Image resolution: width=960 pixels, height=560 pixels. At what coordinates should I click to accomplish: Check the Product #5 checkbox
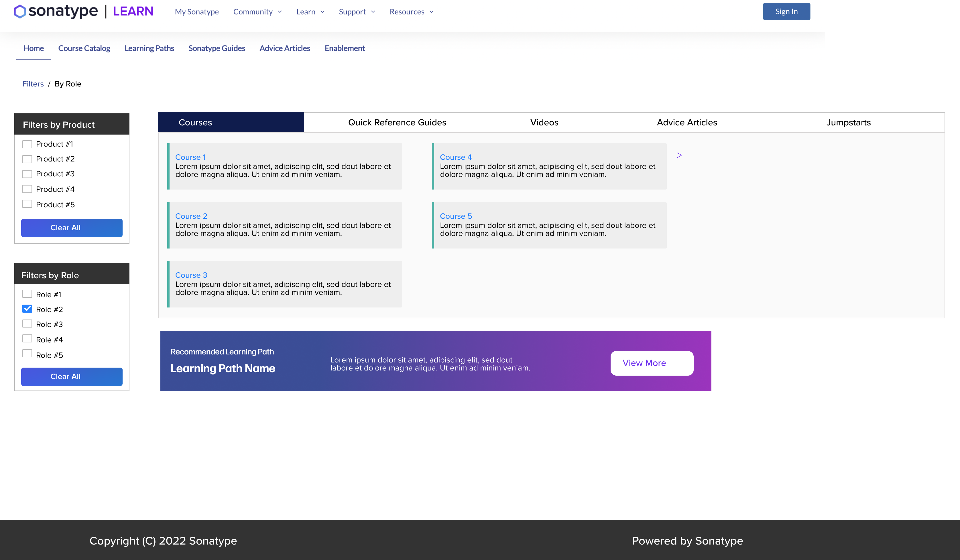27,204
